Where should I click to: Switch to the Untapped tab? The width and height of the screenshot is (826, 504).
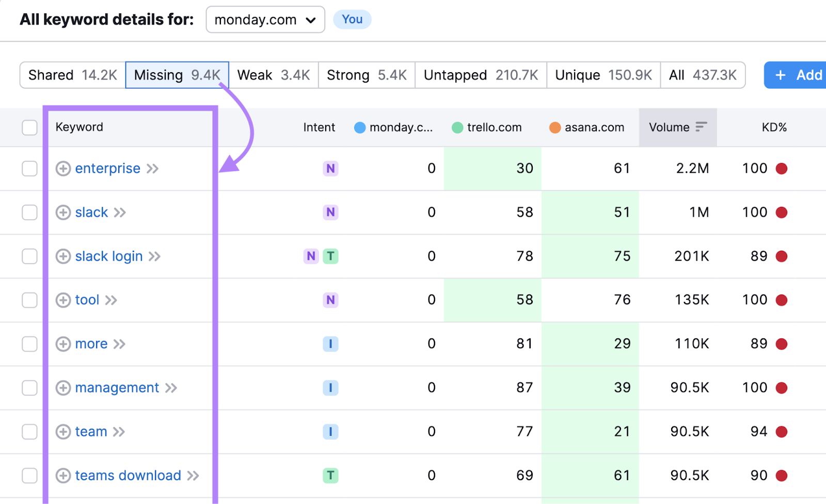coord(480,75)
